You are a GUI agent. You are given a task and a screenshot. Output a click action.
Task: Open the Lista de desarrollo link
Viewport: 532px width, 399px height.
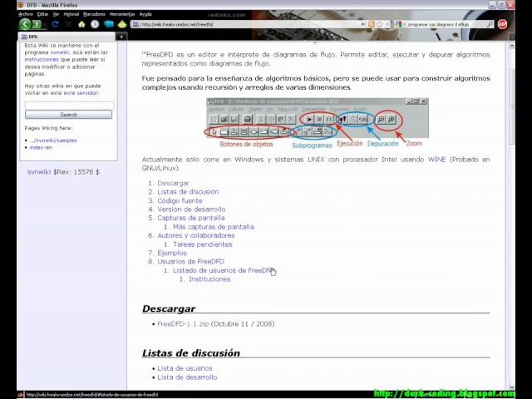(x=187, y=377)
